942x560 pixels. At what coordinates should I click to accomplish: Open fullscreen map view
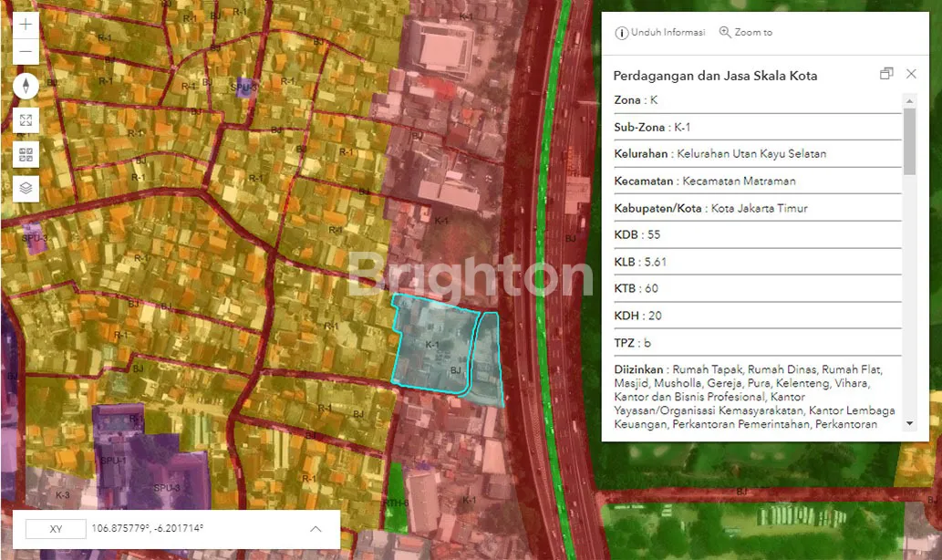click(26, 120)
